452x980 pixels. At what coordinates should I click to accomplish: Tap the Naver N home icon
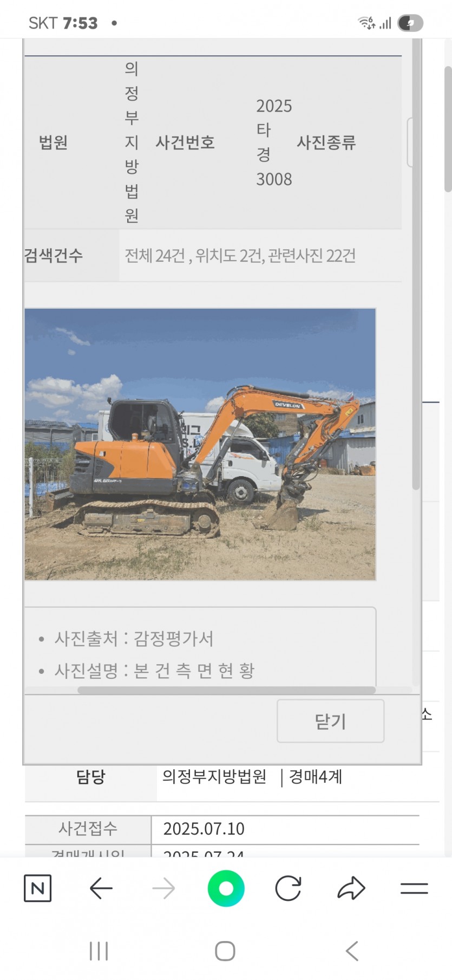coord(37,888)
